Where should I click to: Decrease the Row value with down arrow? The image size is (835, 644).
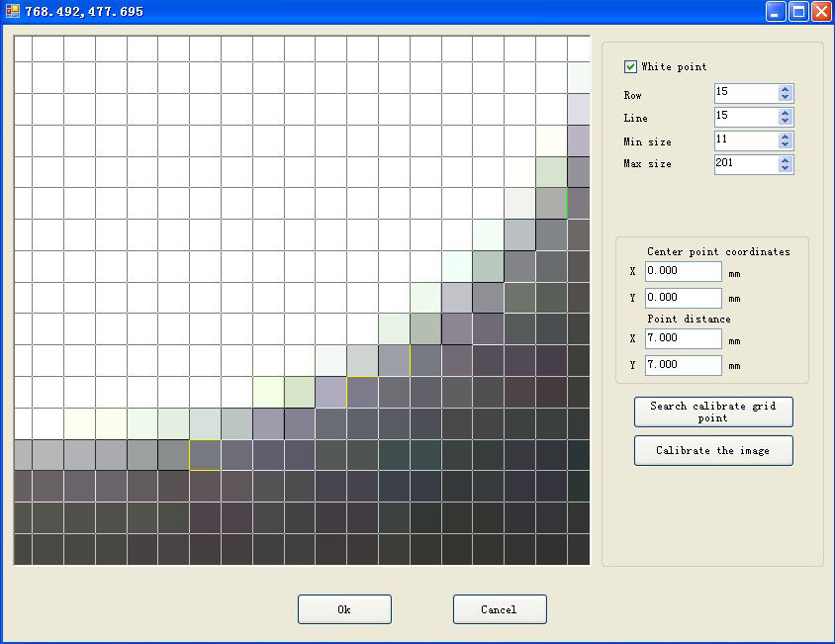click(785, 97)
